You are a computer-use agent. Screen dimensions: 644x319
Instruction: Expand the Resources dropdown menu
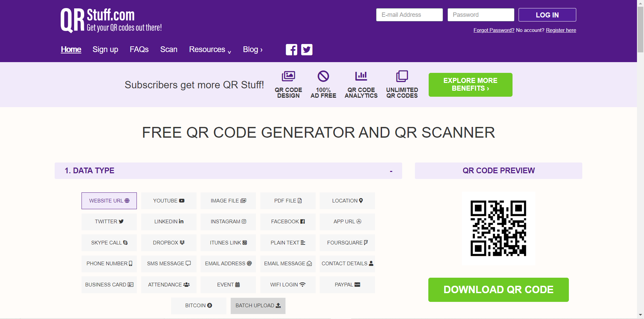pos(210,50)
